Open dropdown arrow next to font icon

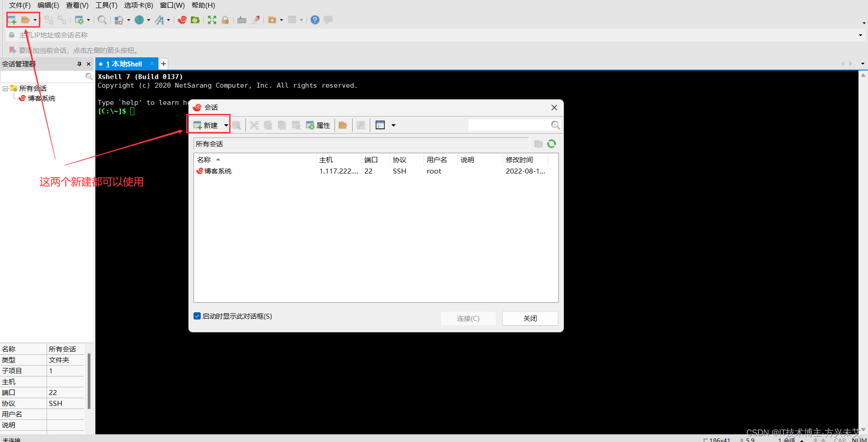pyautogui.click(x=169, y=20)
